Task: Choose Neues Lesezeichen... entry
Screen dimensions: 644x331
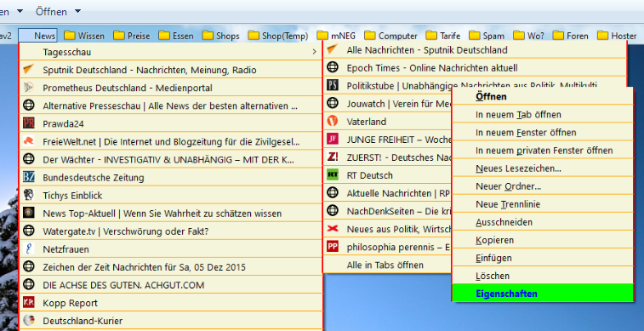Action: pyautogui.click(x=543, y=168)
